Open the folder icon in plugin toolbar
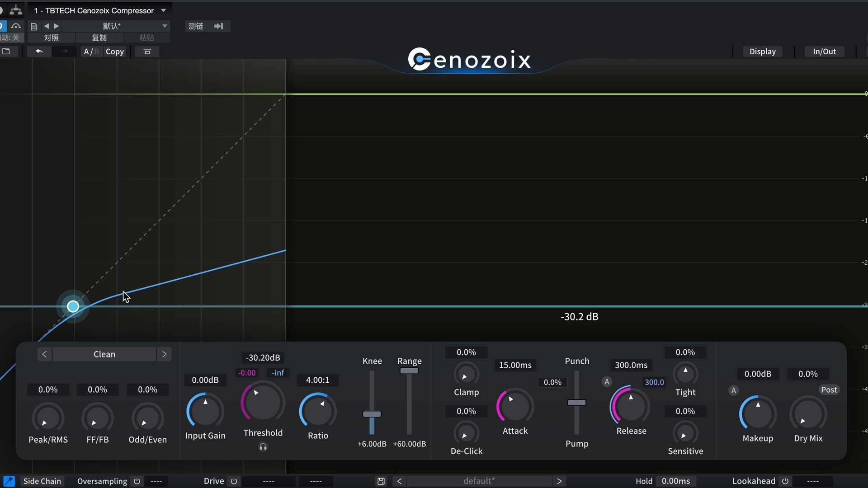Image resolution: width=868 pixels, height=488 pixels. (x=6, y=52)
